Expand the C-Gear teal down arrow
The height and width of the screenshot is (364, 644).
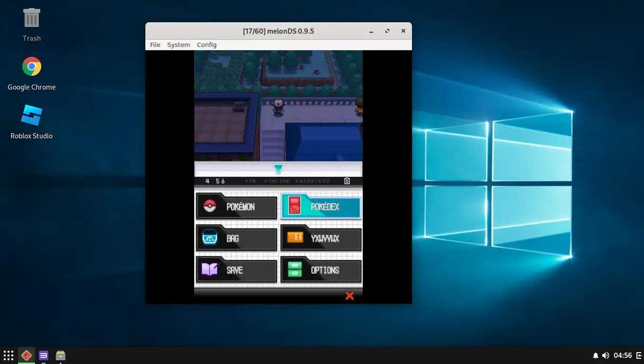click(x=278, y=169)
